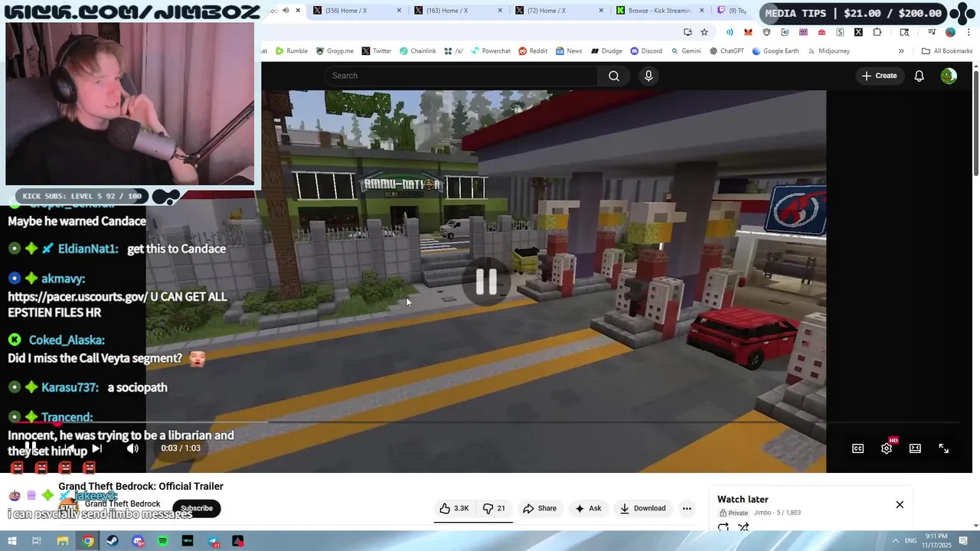Open the Windows Start menu

[x=12, y=541]
